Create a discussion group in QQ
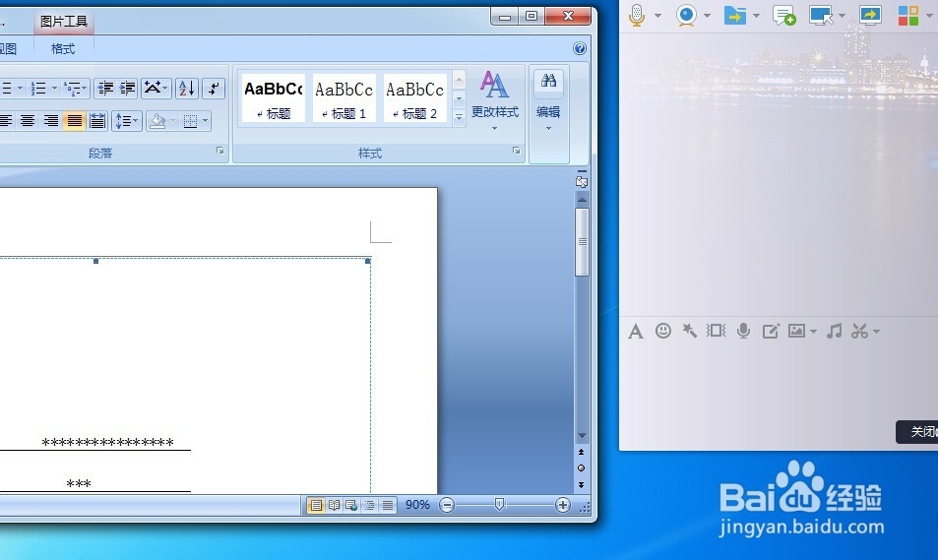This screenshot has width=938, height=560. [783, 15]
